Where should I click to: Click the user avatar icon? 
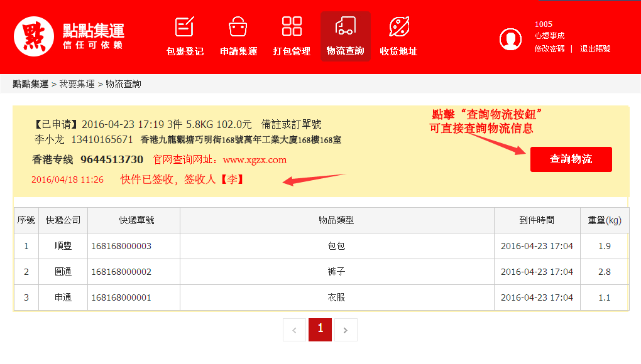pyautogui.click(x=510, y=40)
